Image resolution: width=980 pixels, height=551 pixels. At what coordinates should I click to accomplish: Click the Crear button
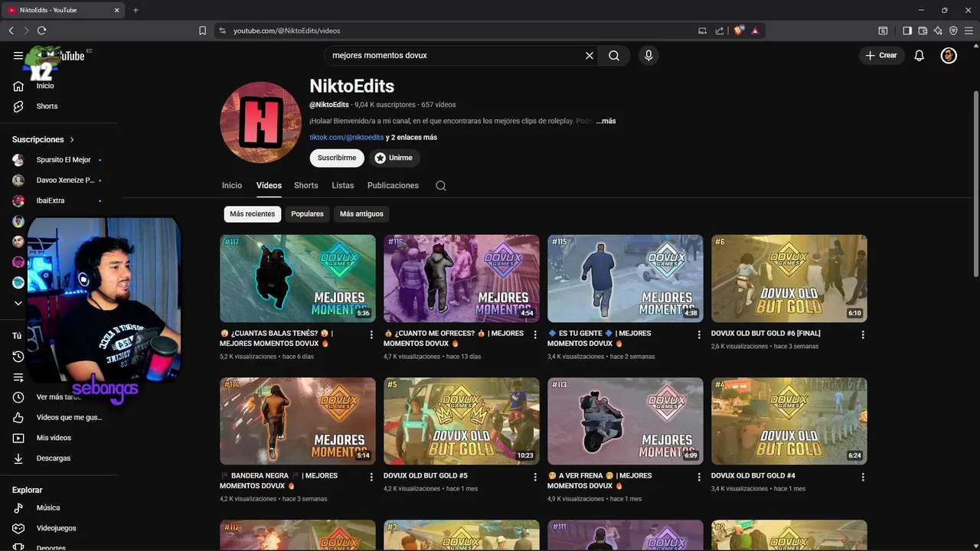pos(881,56)
